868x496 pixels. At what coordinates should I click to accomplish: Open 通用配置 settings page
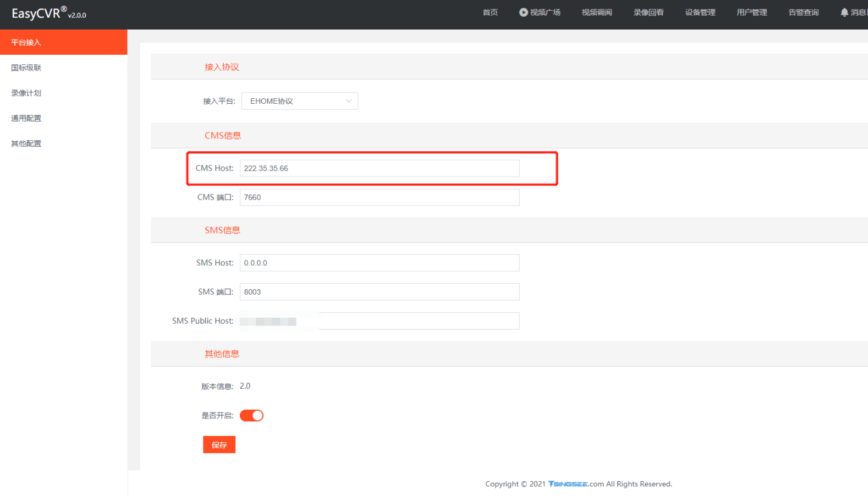(x=26, y=119)
